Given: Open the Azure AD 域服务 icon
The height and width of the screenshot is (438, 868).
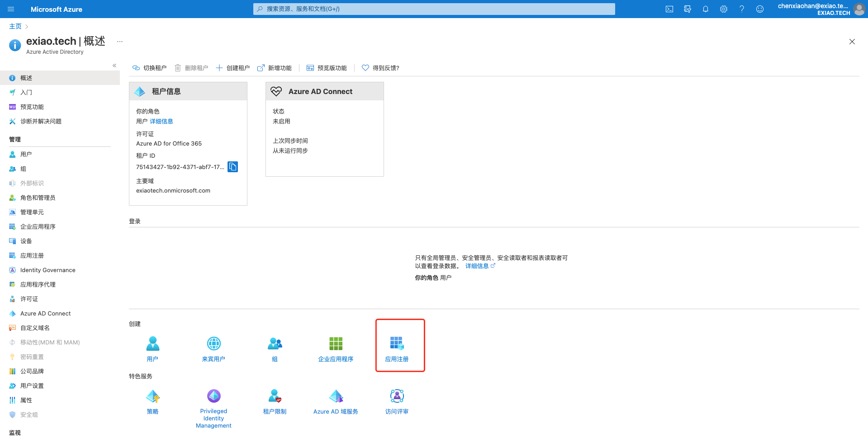Looking at the screenshot, I should click(336, 396).
